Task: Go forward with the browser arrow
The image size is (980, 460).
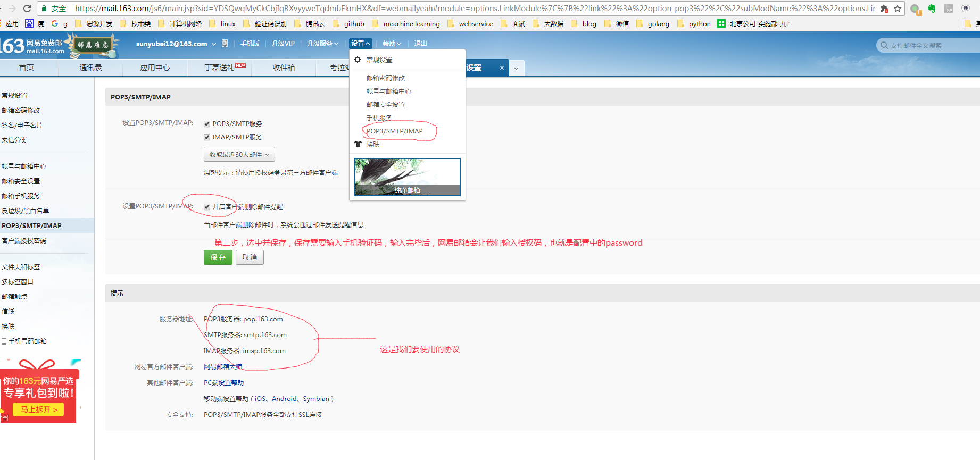Action: point(12,9)
